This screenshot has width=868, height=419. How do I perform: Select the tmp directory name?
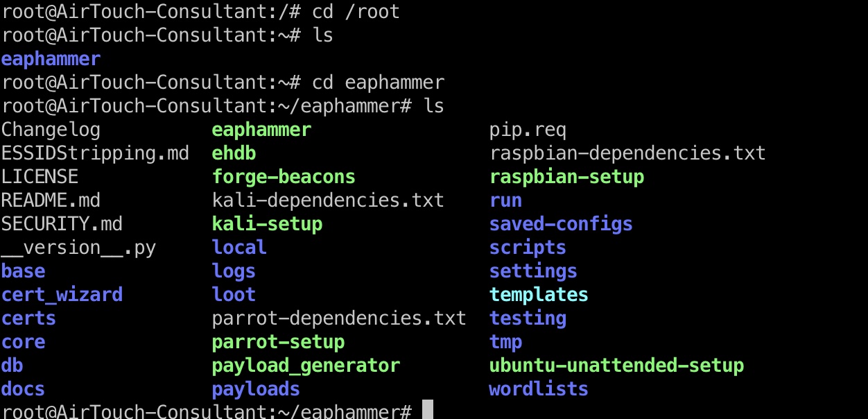pos(505,342)
